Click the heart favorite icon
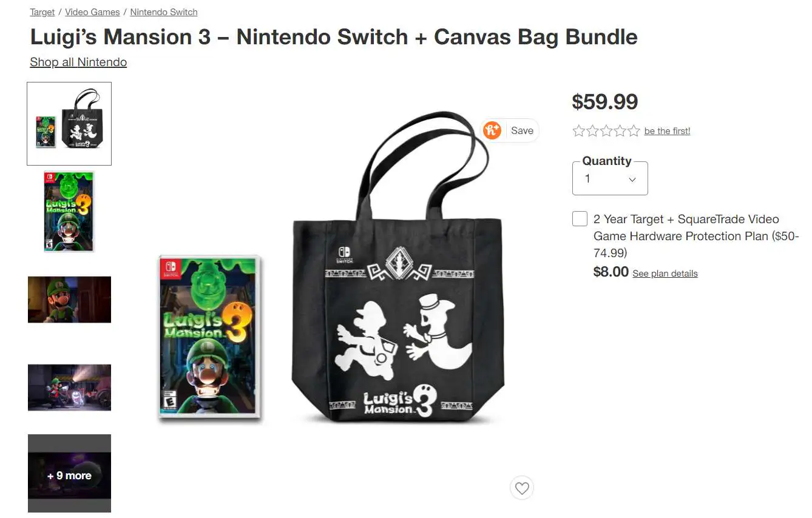 pos(522,488)
